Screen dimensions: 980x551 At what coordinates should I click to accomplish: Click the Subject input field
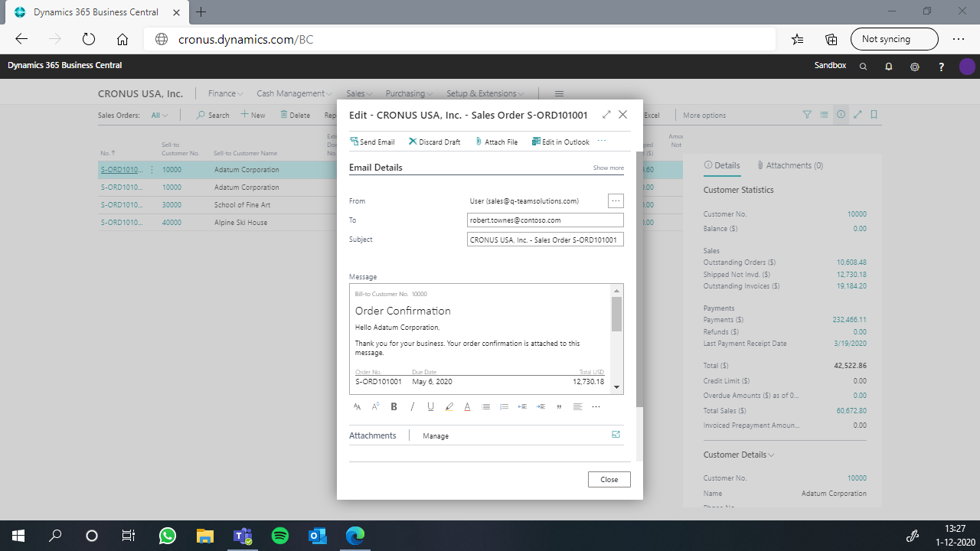coord(545,239)
